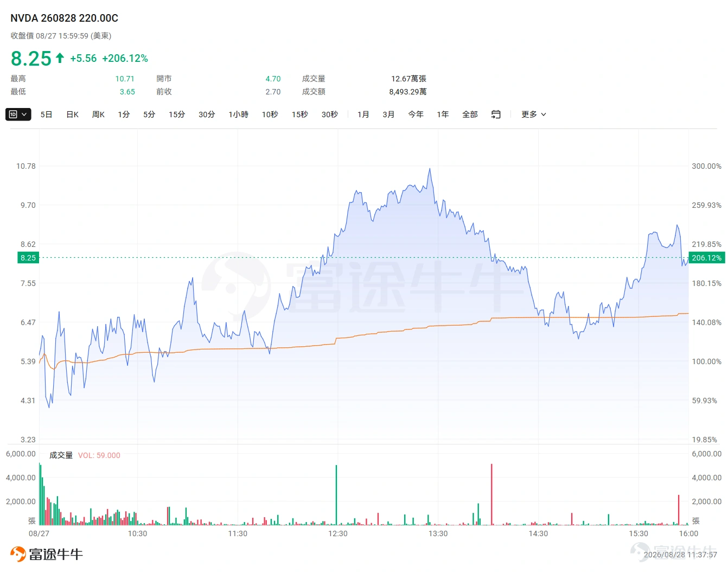Select the 10秒 interval
Image resolution: width=728 pixels, height=572 pixels.
[270, 115]
